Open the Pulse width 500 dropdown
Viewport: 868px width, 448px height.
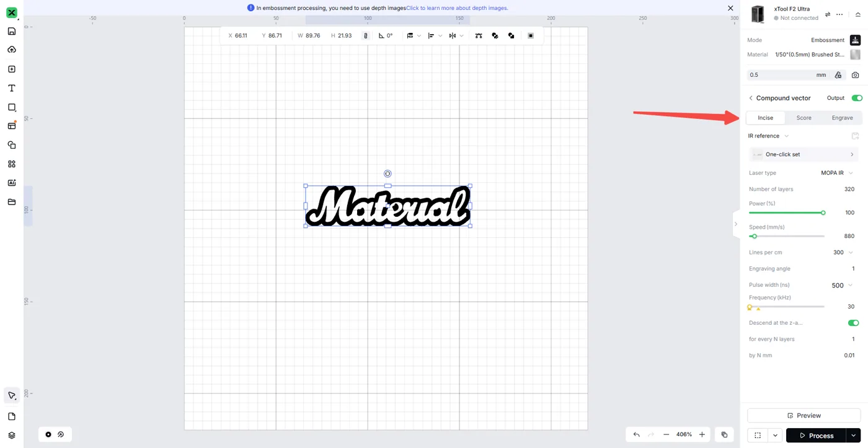(842, 285)
